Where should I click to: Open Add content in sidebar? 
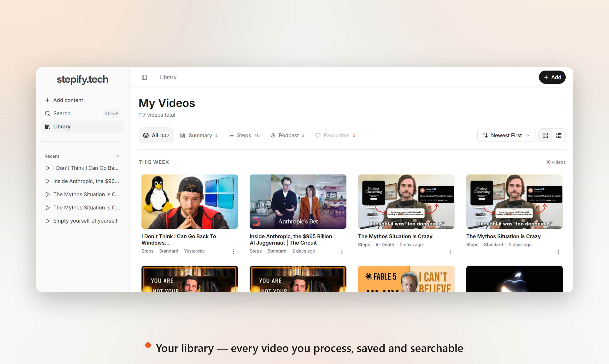pos(82,100)
